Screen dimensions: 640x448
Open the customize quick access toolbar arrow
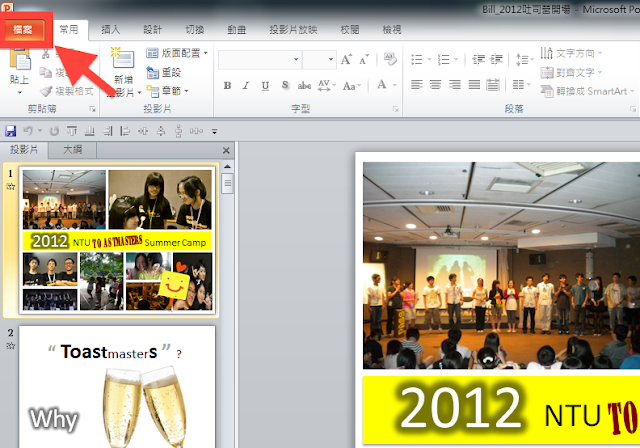[x=214, y=131]
